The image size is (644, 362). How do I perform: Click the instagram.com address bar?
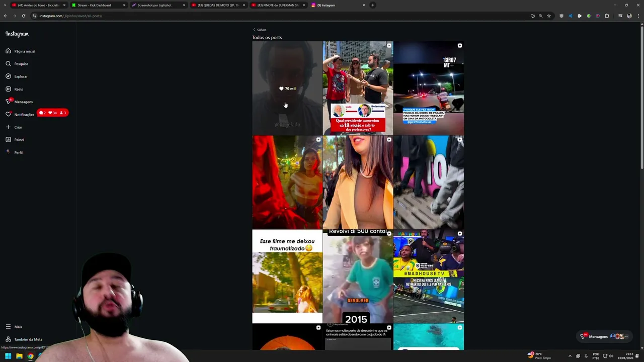pos(282,16)
